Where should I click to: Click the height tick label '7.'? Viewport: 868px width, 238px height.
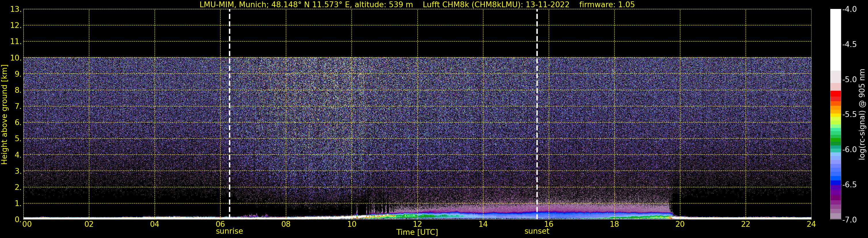[18, 107]
